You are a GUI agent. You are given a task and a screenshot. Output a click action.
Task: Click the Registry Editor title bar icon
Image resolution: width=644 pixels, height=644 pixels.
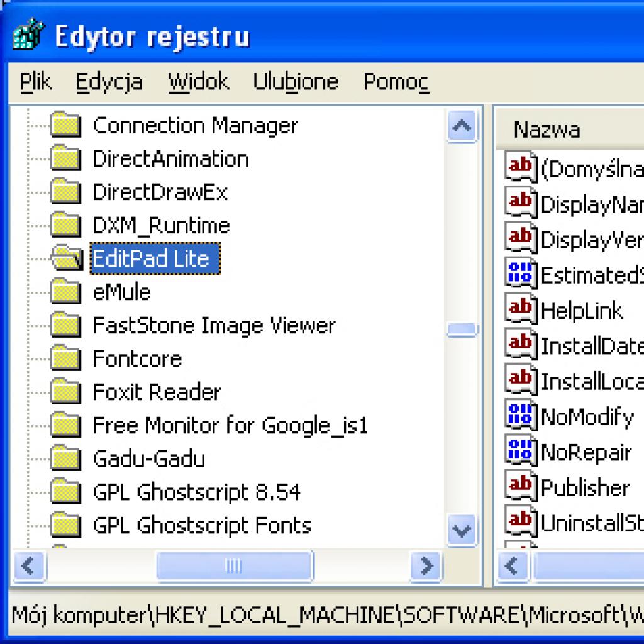(29, 35)
